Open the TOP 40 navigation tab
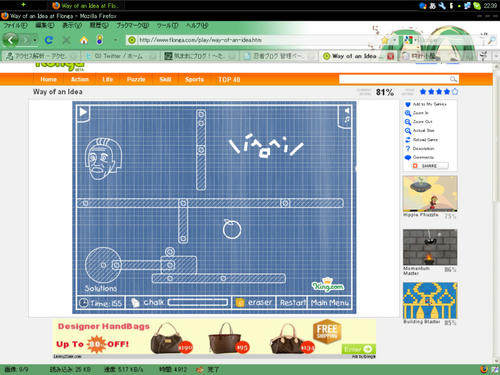The height and width of the screenshot is (375, 500). coord(229,79)
